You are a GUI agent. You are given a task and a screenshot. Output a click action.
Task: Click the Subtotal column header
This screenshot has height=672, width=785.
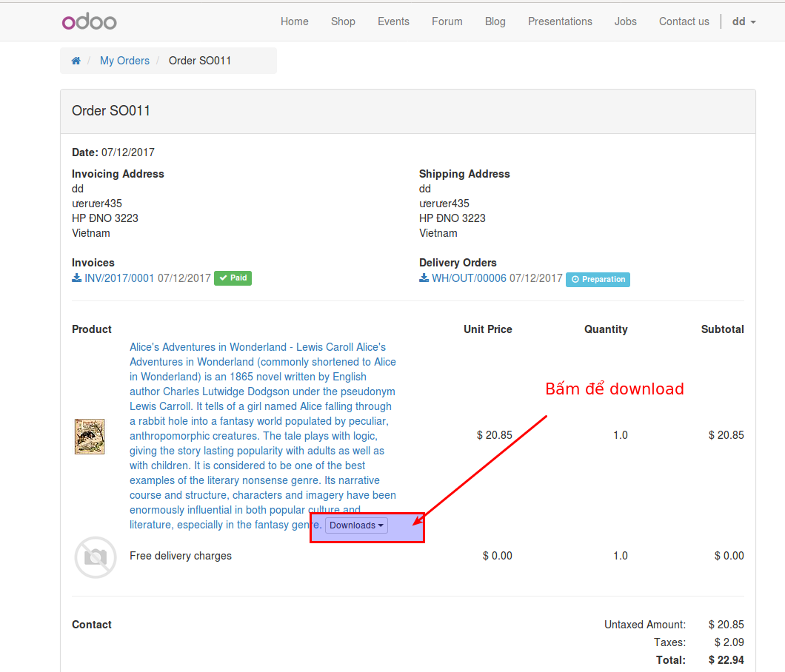[x=722, y=329]
